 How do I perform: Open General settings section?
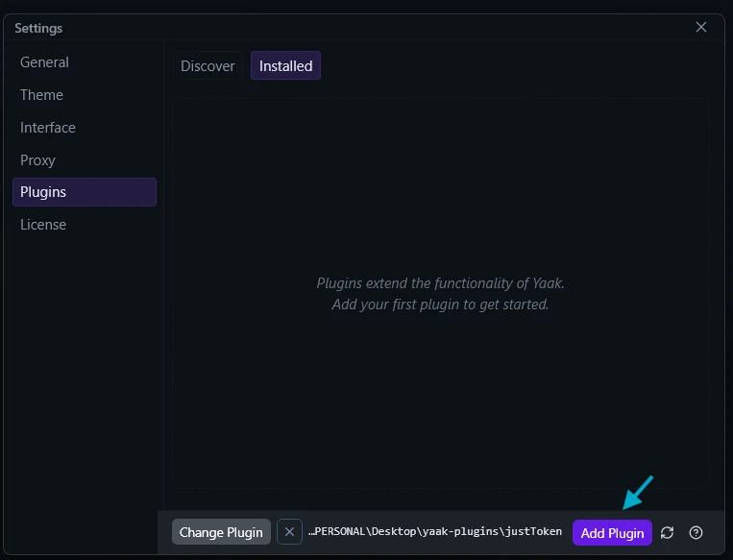(85, 62)
